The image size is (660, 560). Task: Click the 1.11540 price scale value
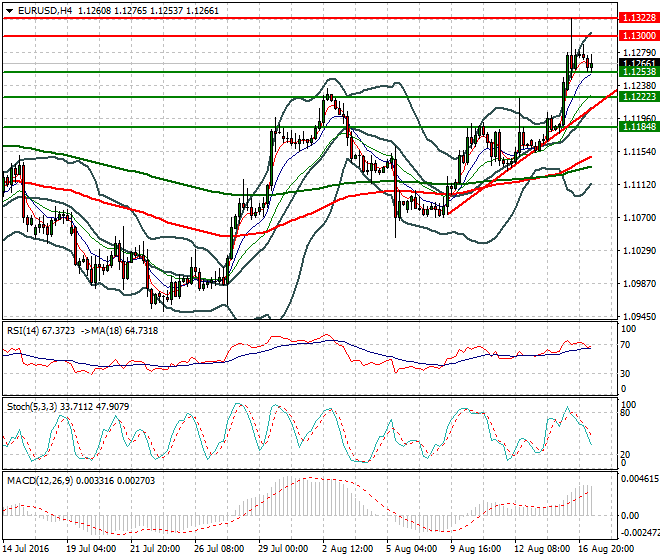pyautogui.click(x=639, y=151)
